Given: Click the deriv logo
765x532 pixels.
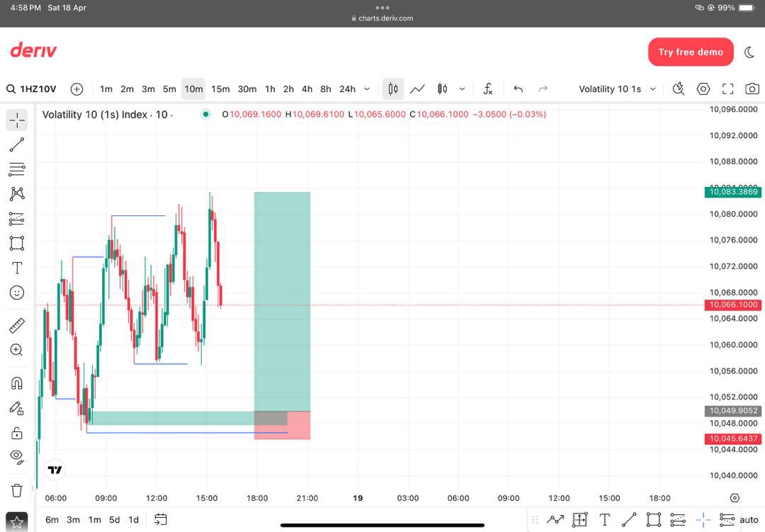Looking at the screenshot, I should pos(33,50).
